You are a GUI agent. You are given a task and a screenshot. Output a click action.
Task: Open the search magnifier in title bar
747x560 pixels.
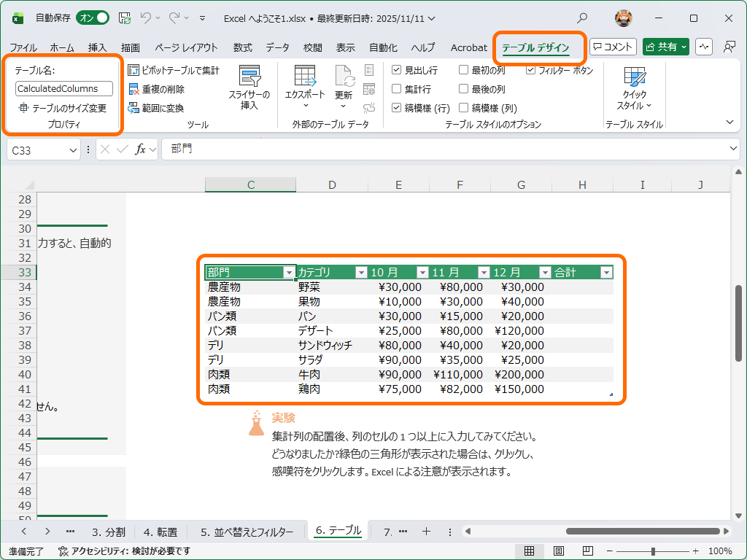click(582, 18)
